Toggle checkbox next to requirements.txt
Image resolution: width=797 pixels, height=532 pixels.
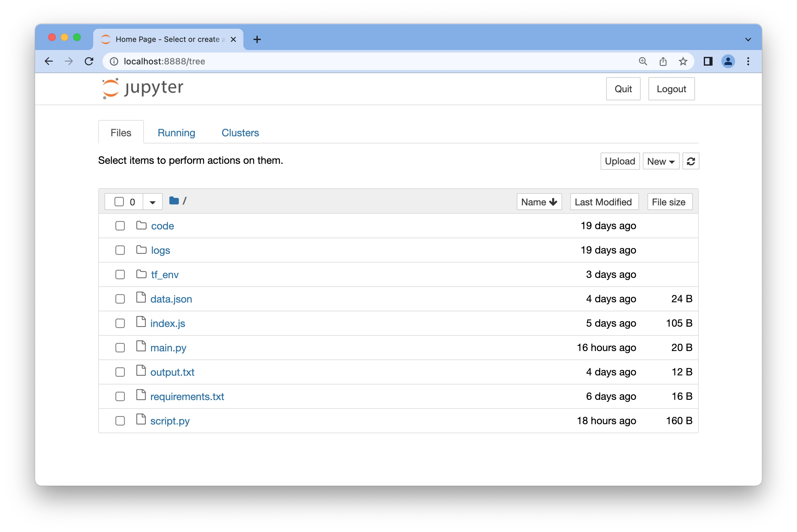coord(120,396)
